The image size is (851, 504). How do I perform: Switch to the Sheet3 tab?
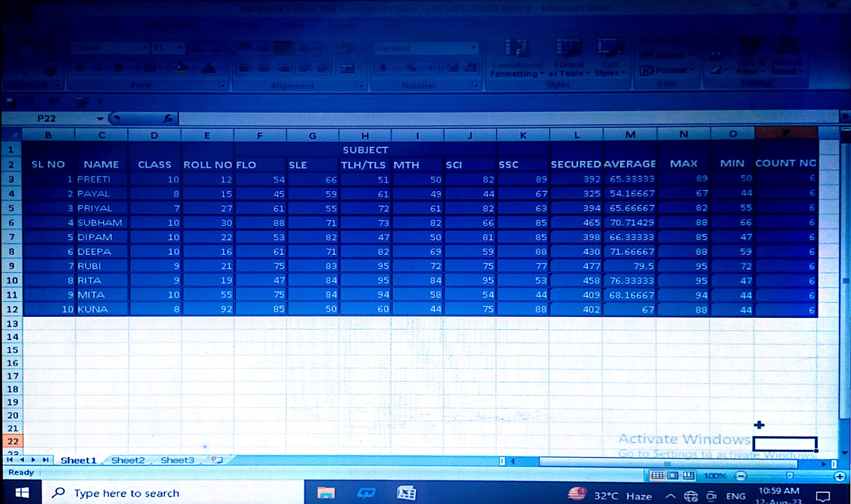coord(177,460)
